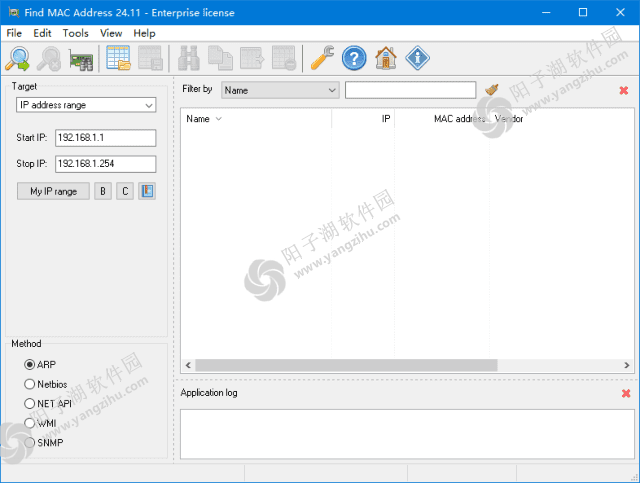Click the filter text input box
The height and width of the screenshot is (483, 640).
410,90
